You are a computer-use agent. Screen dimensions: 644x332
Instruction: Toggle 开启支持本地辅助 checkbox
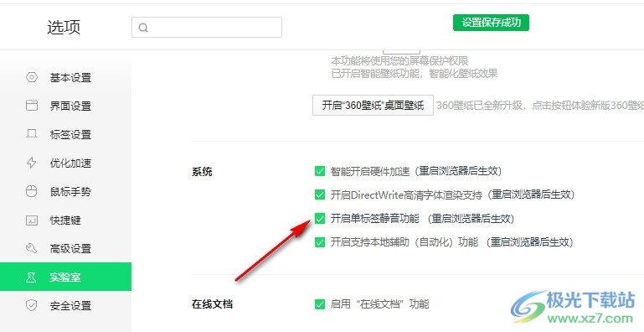tap(320, 242)
